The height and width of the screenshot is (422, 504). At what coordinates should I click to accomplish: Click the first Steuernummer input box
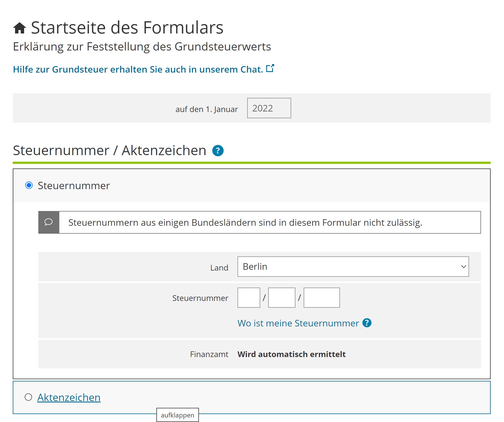[x=248, y=297]
